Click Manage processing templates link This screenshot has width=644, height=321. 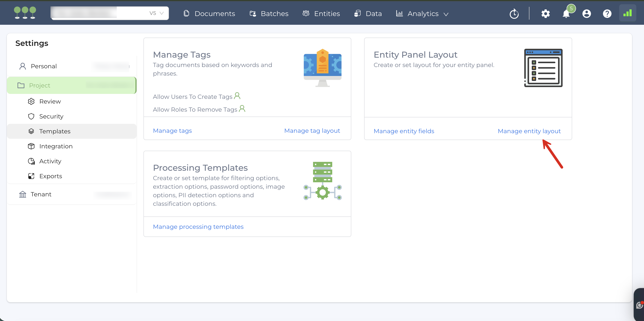tap(198, 227)
